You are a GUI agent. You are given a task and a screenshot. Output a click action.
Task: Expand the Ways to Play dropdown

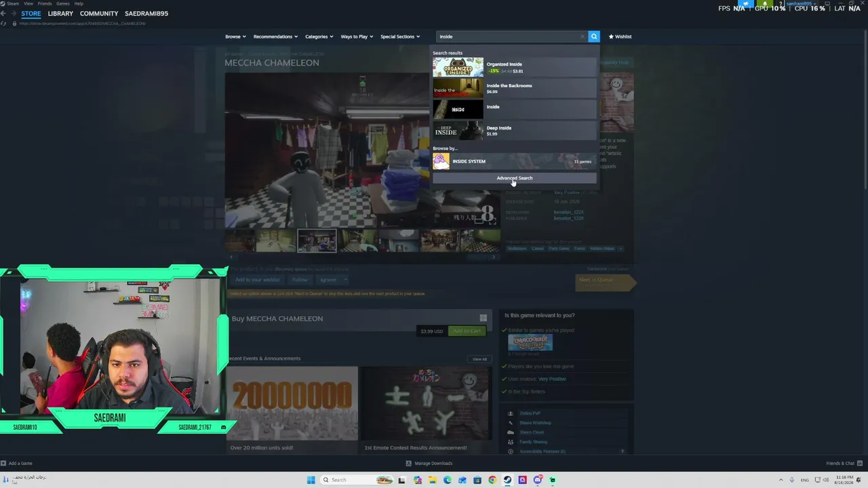coord(357,37)
